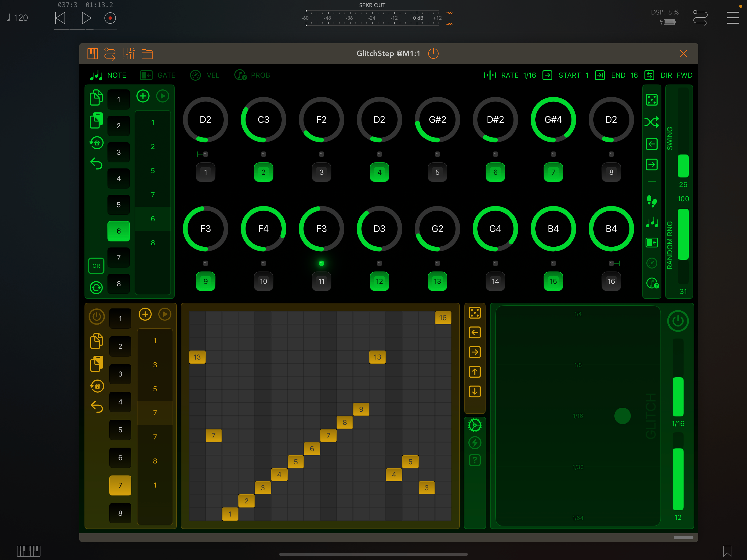747x560 pixels.
Task: Switch to the PROB tab
Action: click(x=252, y=75)
